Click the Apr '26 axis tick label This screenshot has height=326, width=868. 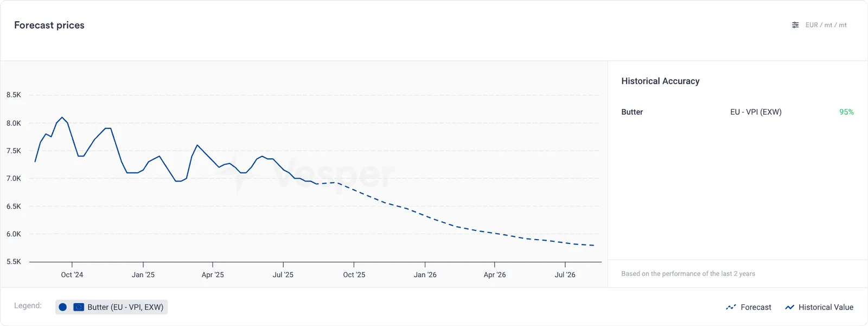pyautogui.click(x=495, y=275)
